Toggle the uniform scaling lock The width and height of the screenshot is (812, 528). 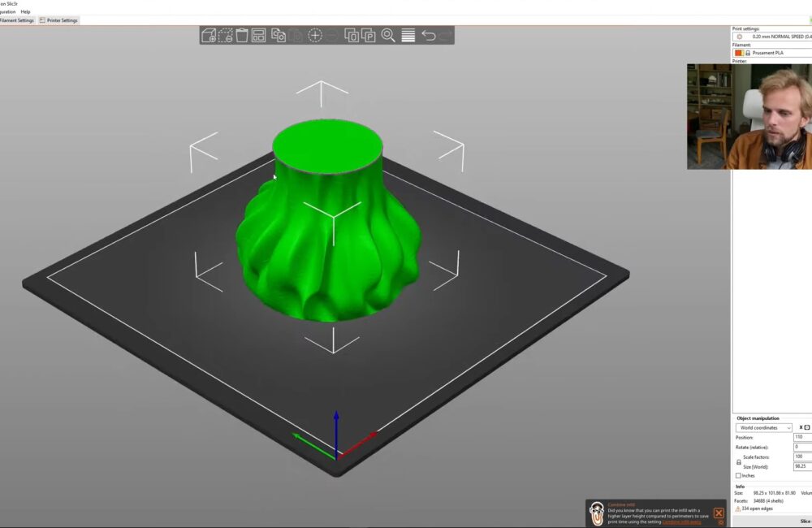739,461
